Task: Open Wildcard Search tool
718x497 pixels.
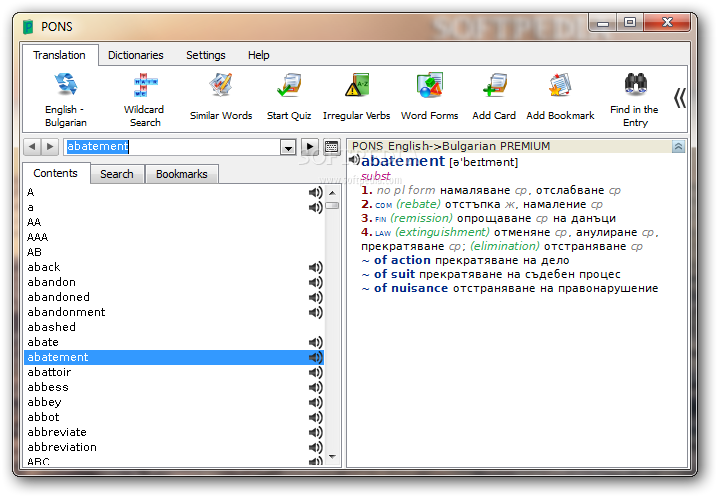Action: (144, 99)
